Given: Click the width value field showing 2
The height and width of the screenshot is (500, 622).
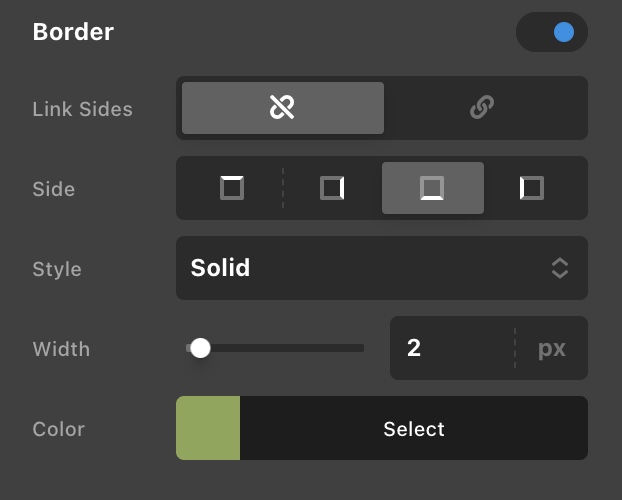Looking at the screenshot, I should pos(450,348).
